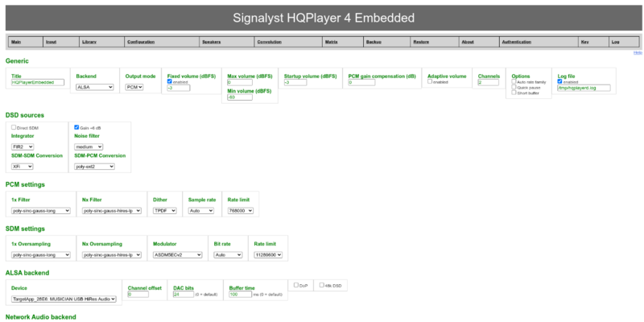Enable the Direct SDM checkbox
The image size is (644, 322).
[14, 127]
